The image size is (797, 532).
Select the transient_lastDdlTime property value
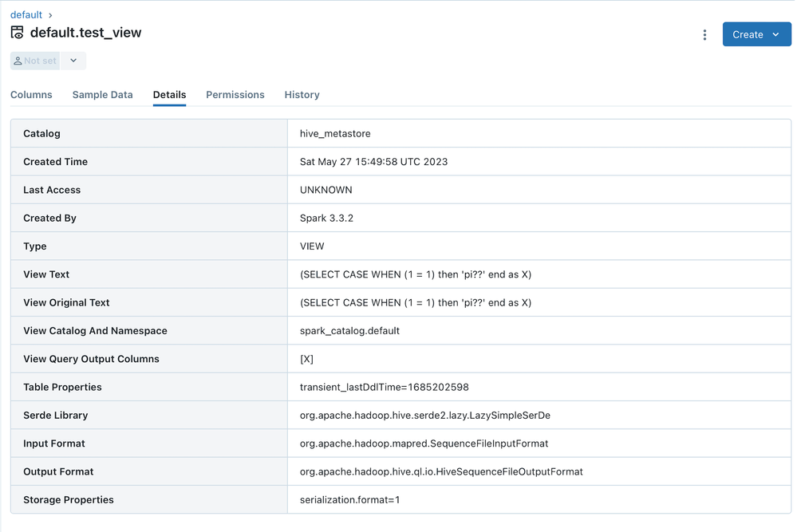[x=384, y=388]
